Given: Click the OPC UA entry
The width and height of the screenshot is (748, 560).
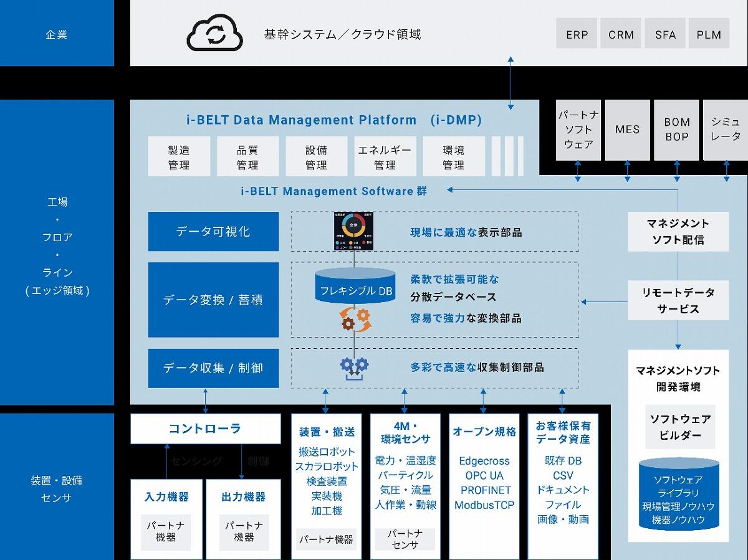Looking at the screenshot, I should [484, 476].
